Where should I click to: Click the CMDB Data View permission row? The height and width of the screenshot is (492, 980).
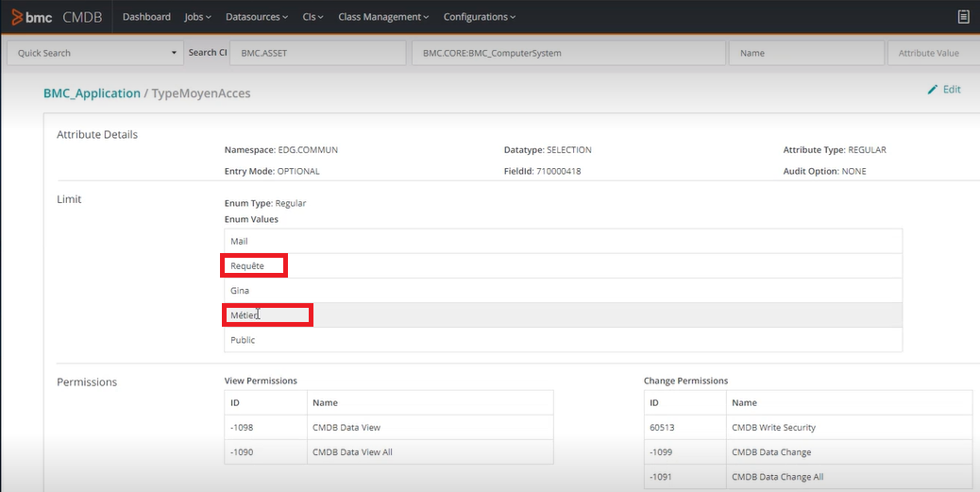(389, 428)
